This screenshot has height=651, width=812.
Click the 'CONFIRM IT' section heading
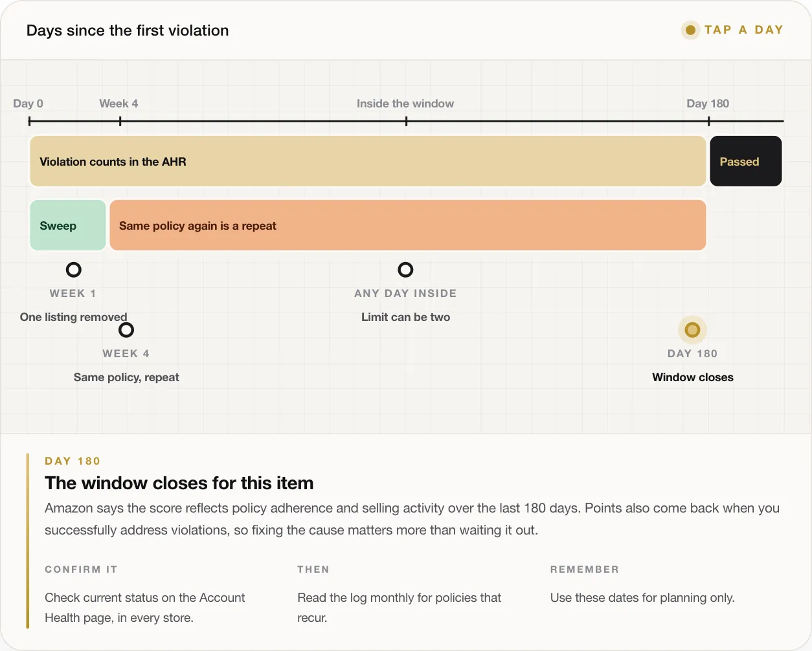[81, 569]
